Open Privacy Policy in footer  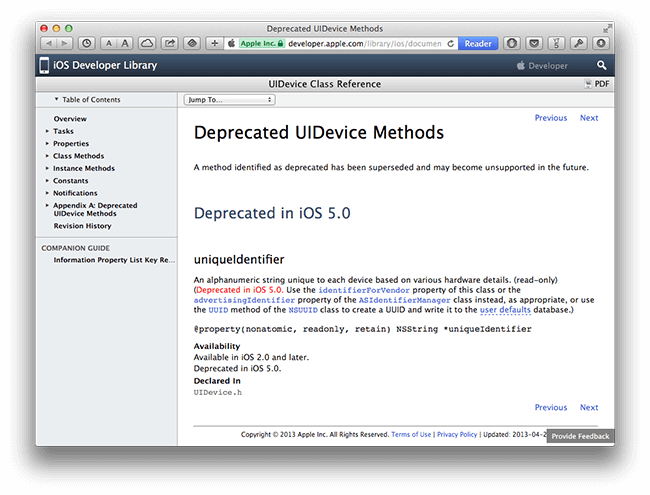click(x=457, y=434)
